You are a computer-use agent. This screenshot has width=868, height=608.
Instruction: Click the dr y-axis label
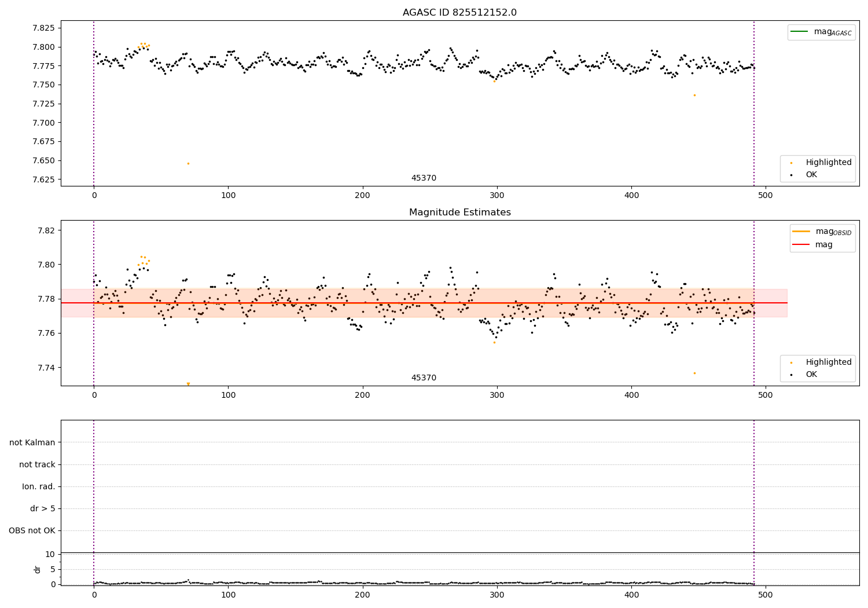click(x=38, y=569)
